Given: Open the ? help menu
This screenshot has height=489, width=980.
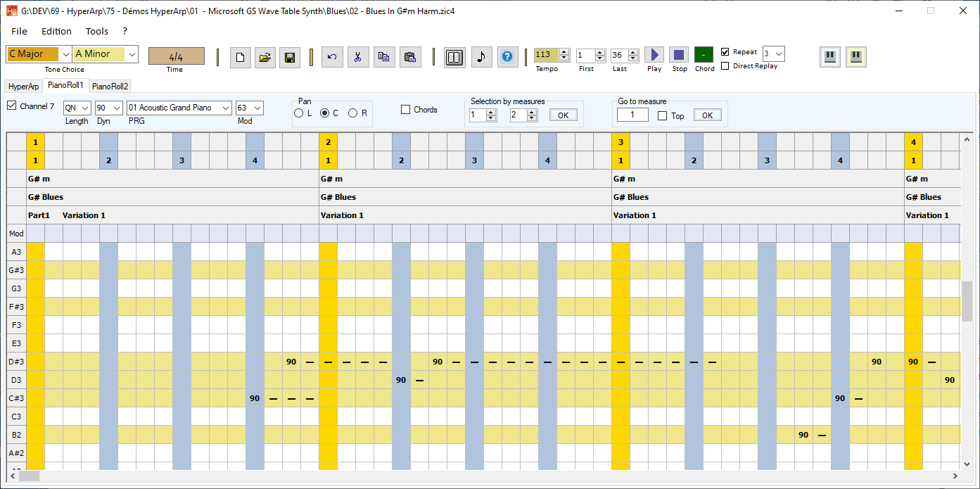Looking at the screenshot, I should pos(125,31).
